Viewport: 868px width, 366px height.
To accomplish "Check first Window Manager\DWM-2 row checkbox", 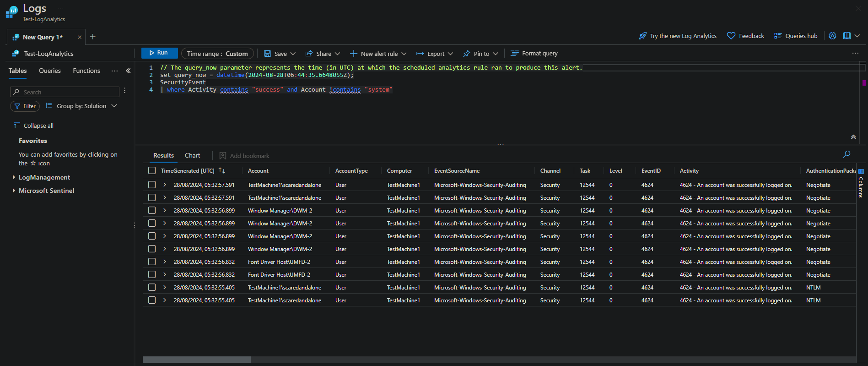I will pos(152,210).
